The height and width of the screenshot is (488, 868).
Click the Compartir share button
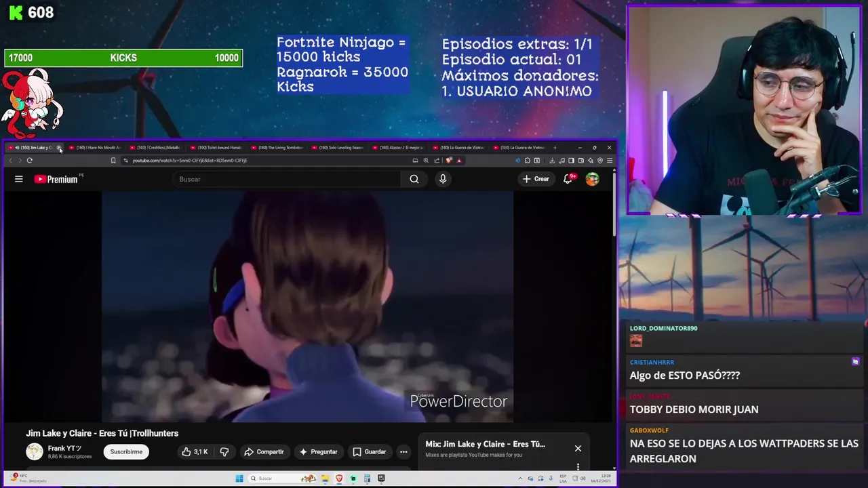pyautogui.click(x=264, y=451)
